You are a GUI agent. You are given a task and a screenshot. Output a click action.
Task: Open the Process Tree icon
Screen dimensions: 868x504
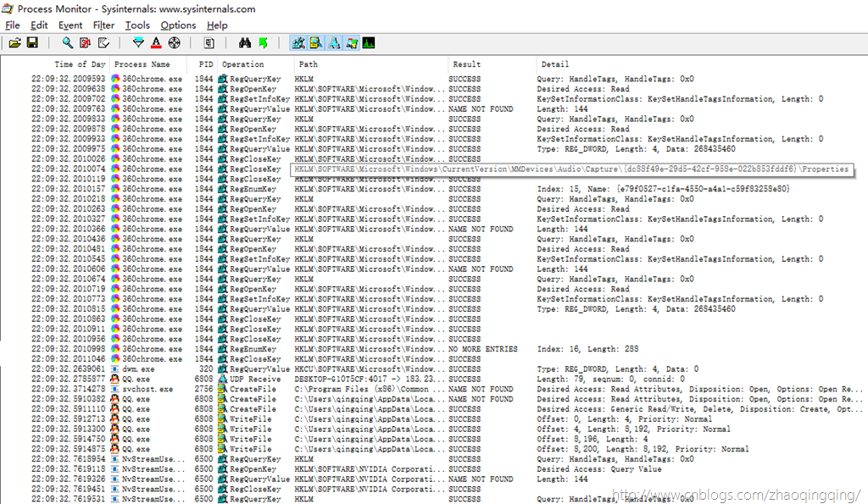tap(209, 42)
